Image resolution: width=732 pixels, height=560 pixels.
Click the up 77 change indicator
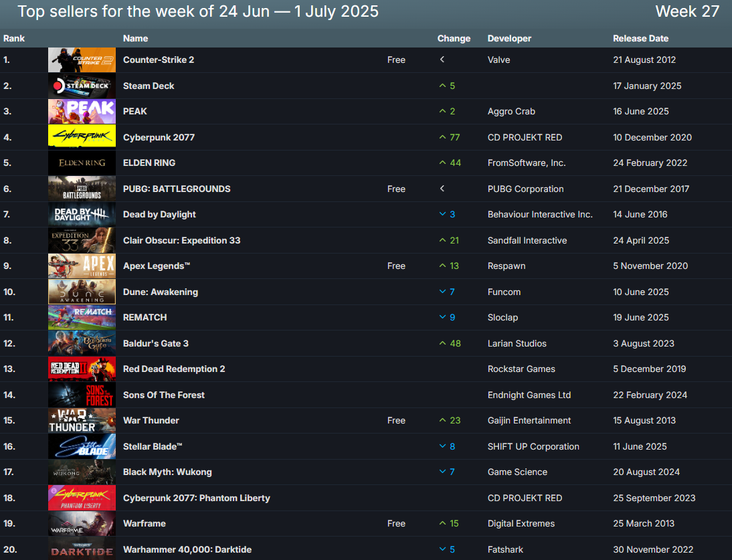[450, 137]
